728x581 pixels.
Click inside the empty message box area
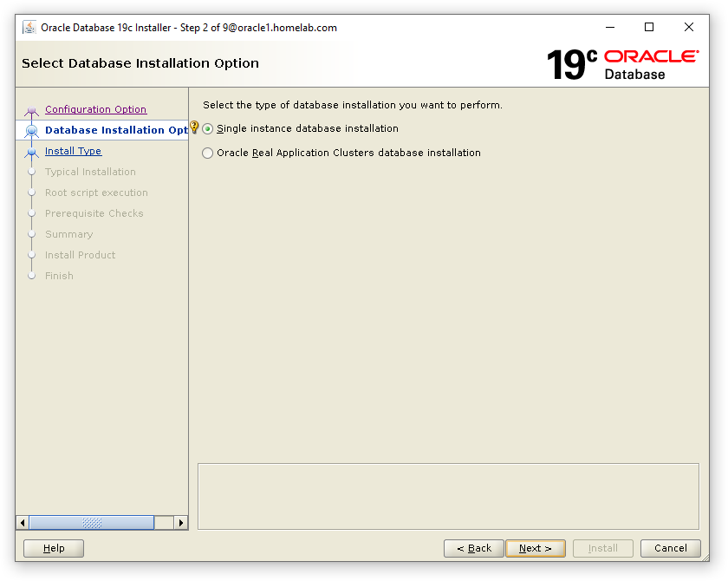click(448, 494)
